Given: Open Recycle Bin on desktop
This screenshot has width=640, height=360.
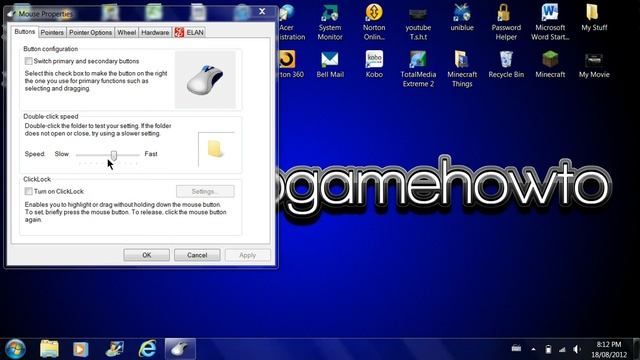Looking at the screenshot, I should (x=506, y=64).
